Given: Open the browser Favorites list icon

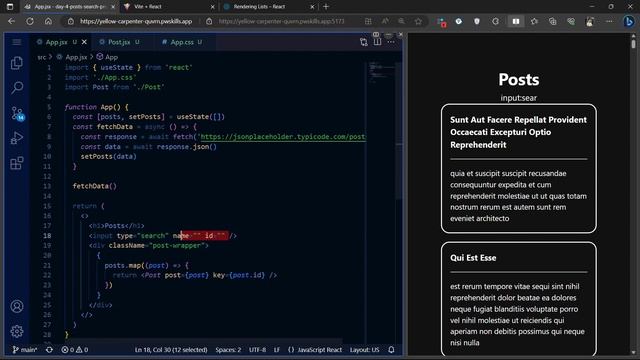Looking at the screenshot, I should coord(534,21).
